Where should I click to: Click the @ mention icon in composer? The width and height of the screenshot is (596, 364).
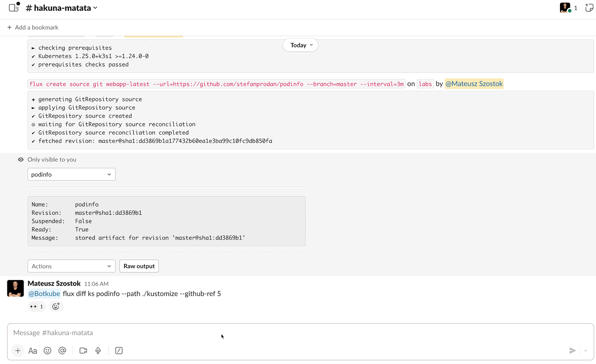click(62, 351)
